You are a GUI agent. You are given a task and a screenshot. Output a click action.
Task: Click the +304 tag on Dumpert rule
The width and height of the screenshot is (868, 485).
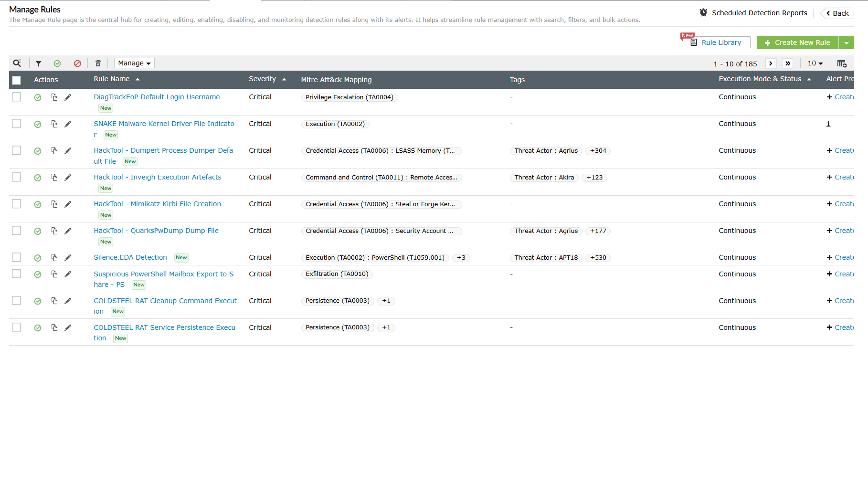click(x=598, y=150)
